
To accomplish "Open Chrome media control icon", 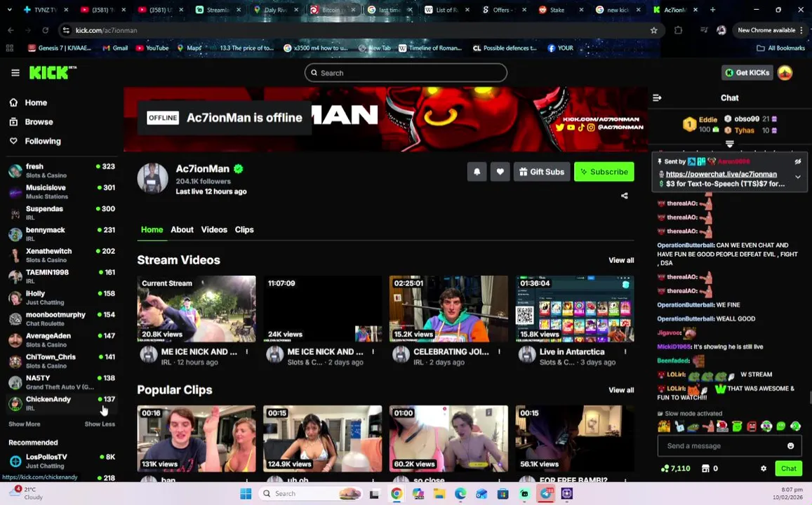I will pyautogui.click(x=704, y=30).
